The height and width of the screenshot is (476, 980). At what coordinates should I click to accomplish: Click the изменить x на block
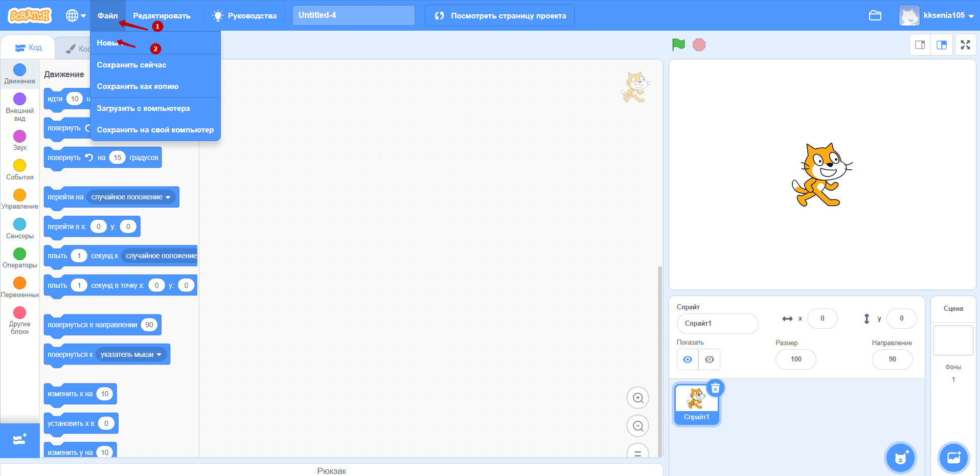tap(80, 394)
